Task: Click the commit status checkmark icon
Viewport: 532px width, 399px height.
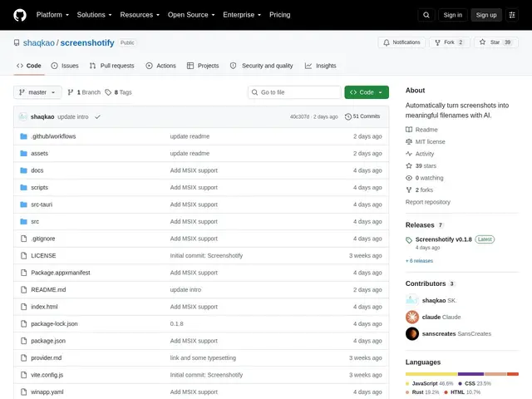Action: coord(98,116)
